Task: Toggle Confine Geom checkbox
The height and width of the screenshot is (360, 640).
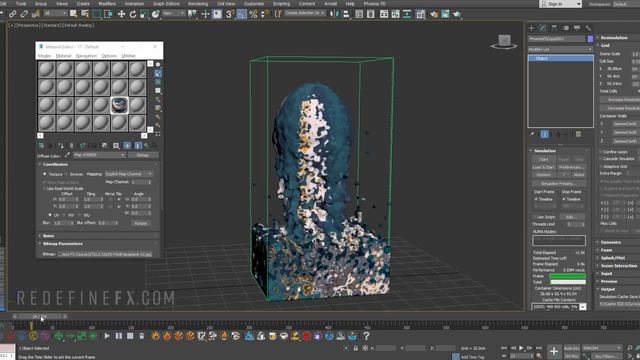Action: pos(602,151)
